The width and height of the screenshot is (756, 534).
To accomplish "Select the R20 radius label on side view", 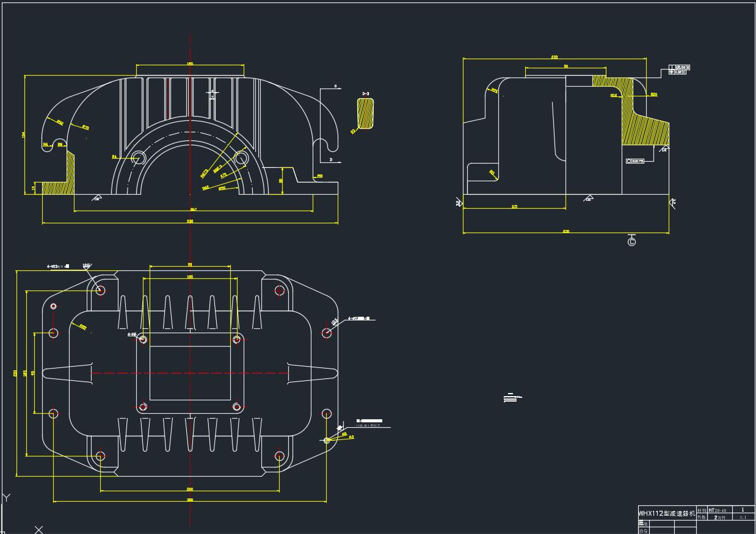I will 654,95.
